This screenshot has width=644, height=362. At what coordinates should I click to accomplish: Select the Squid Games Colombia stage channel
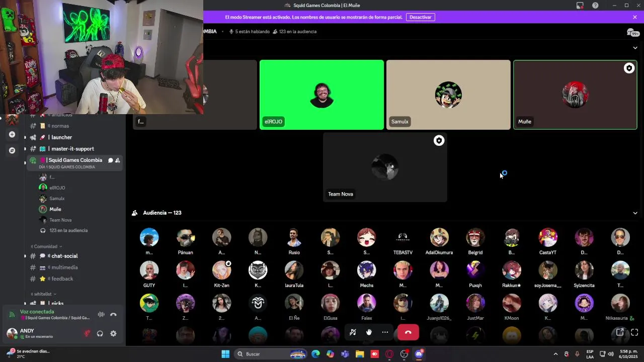[74, 162]
